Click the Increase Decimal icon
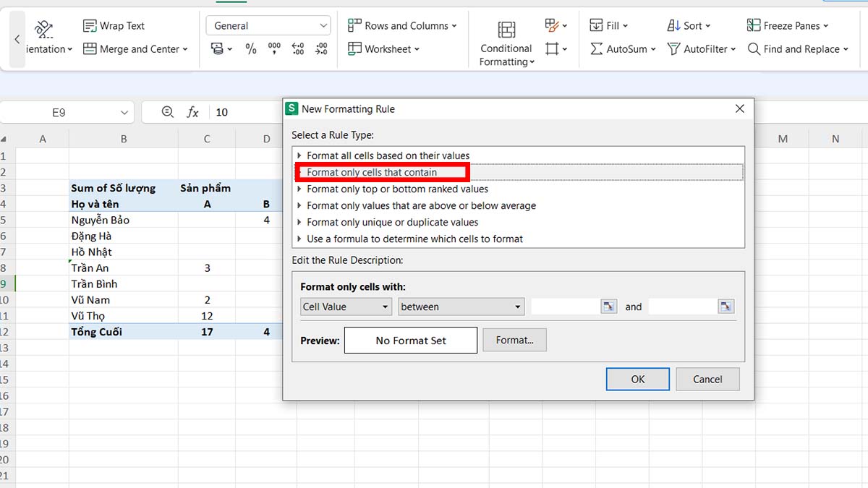The image size is (868, 488). point(298,49)
